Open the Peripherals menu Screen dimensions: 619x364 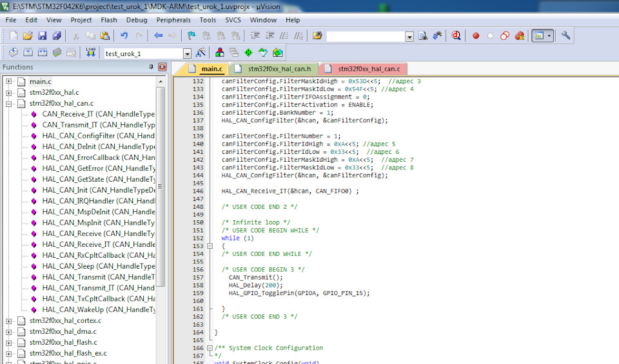tap(173, 20)
